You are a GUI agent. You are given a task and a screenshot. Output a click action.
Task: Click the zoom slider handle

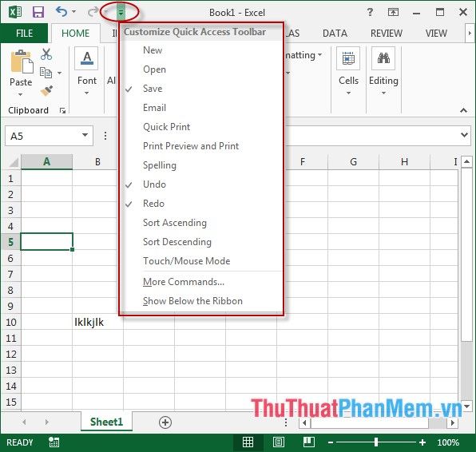pos(376,442)
